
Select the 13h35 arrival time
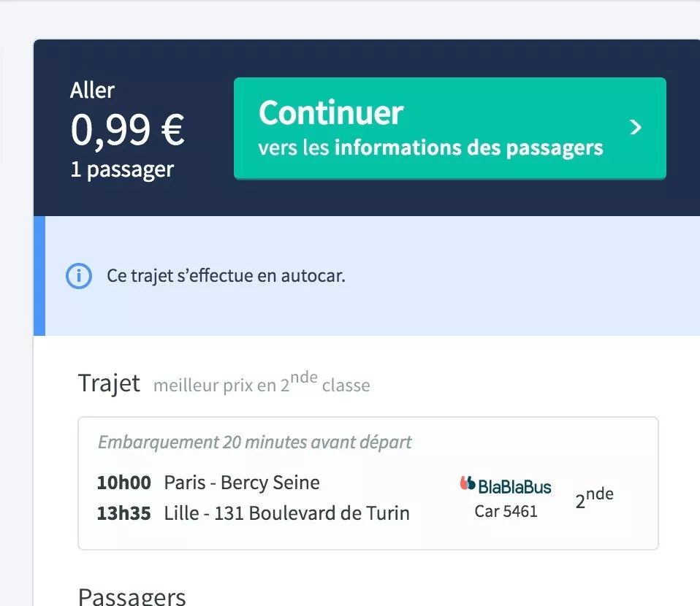click(x=124, y=513)
